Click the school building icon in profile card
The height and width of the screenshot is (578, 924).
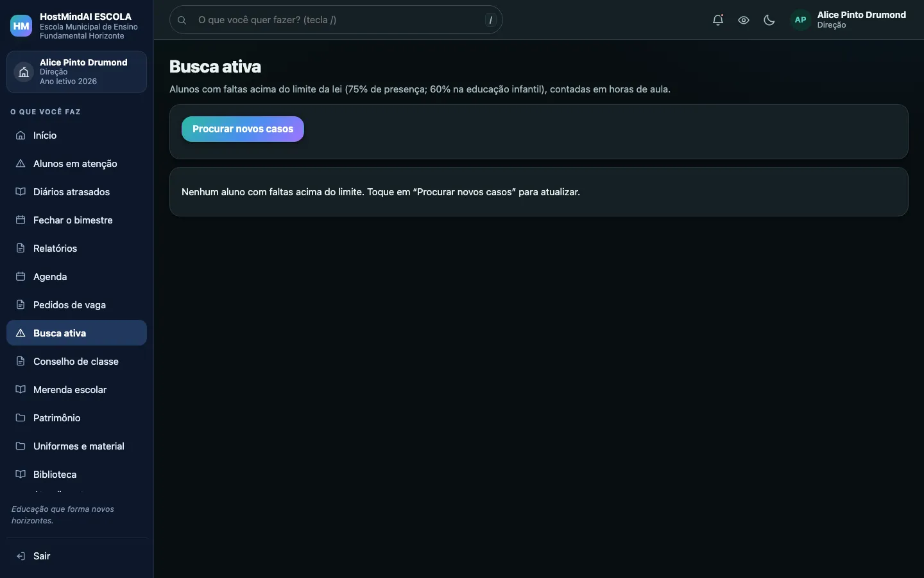24,72
